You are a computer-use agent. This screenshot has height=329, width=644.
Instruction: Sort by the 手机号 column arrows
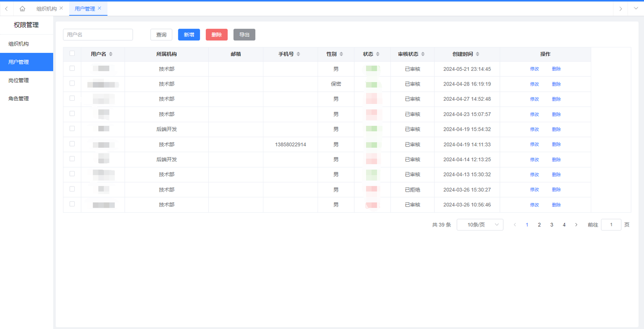[x=298, y=54]
